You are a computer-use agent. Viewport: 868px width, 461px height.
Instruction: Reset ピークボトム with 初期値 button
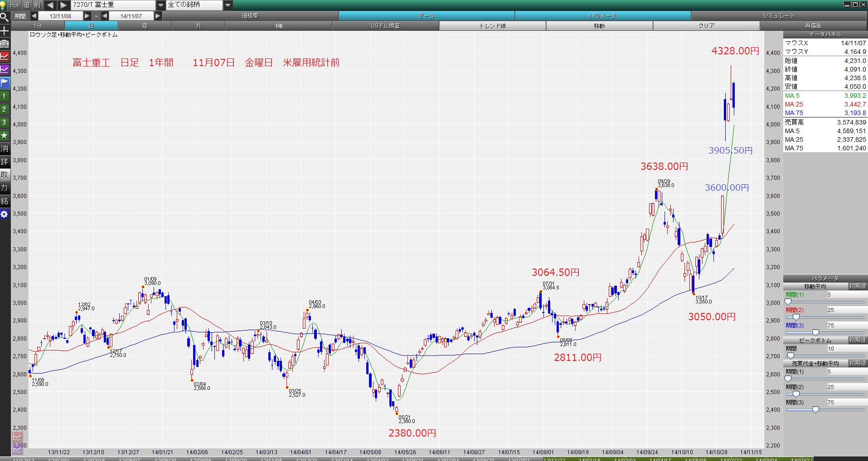pyautogui.click(x=858, y=340)
